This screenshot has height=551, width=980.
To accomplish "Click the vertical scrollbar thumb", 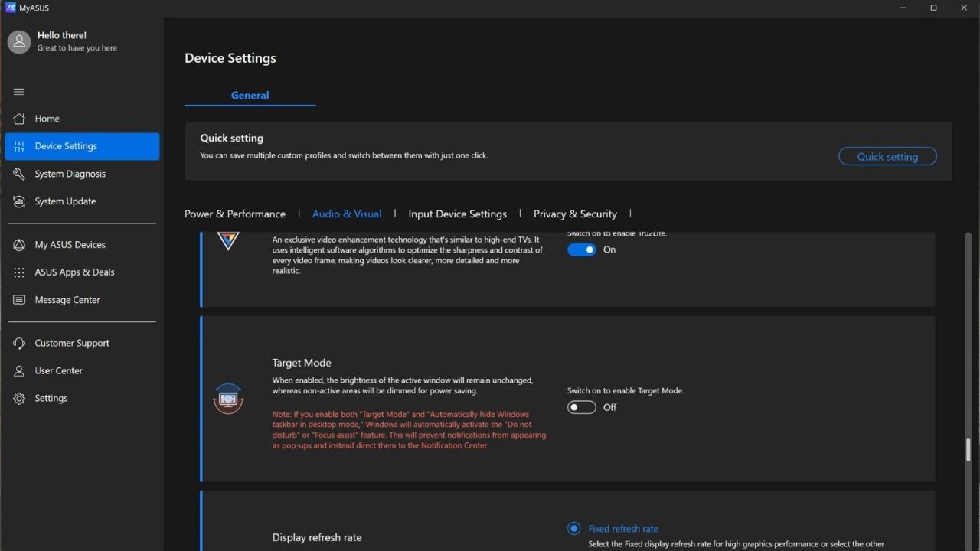I will point(968,449).
